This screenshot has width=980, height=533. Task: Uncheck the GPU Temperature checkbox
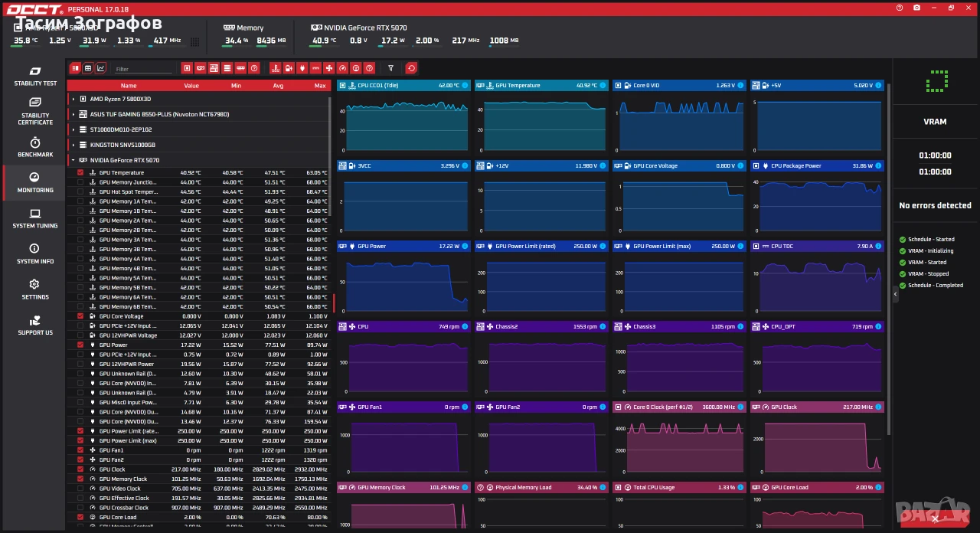tap(80, 173)
